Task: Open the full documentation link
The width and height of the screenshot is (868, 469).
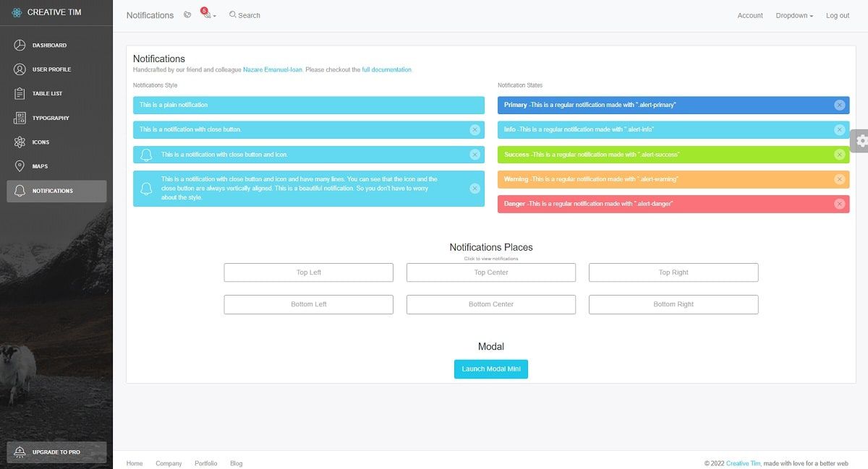Action: pyautogui.click(x=388, y=69)
